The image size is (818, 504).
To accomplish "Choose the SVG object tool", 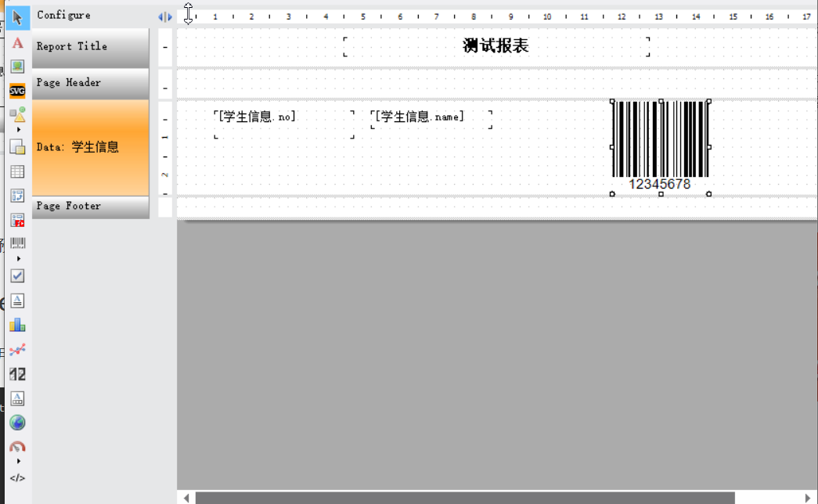I will tap(17, 91).
